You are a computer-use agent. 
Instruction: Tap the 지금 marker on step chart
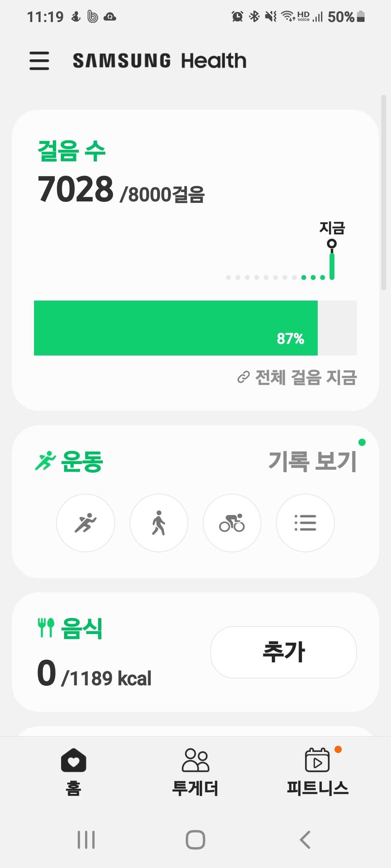(x=332, y=244)
